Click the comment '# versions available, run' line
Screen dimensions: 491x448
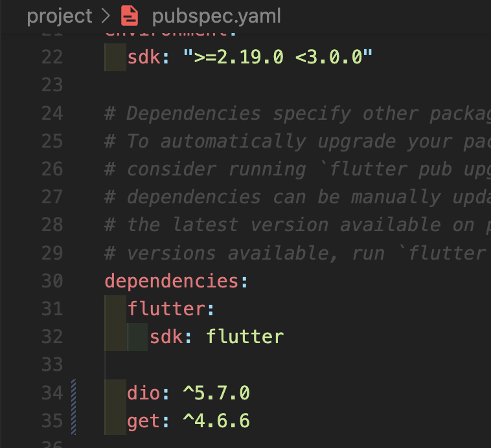(x=245, y=253)
